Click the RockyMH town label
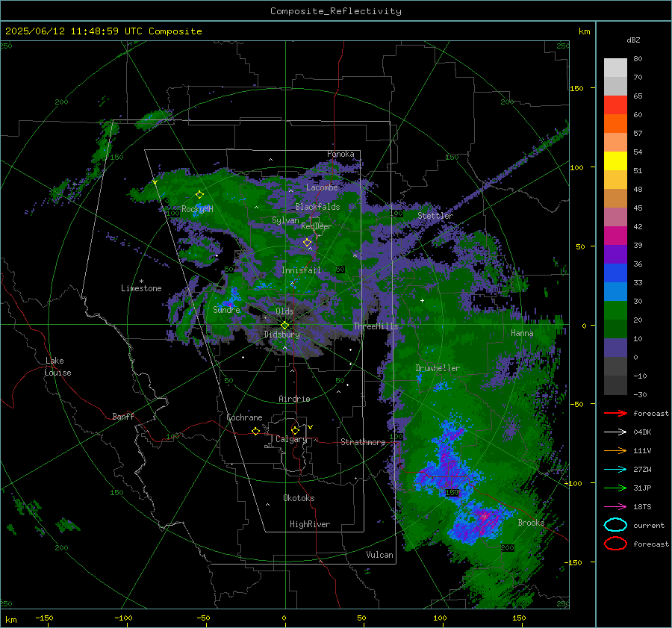The image size is (672, 628). point(197,209)
